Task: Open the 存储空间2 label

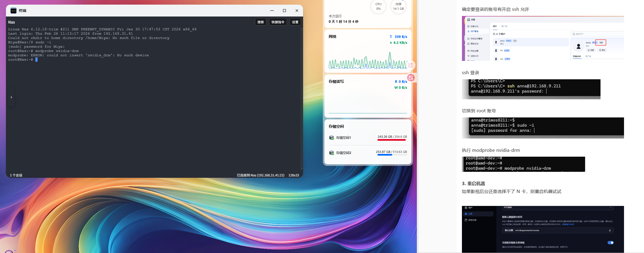Action: (x=344, y=153)
